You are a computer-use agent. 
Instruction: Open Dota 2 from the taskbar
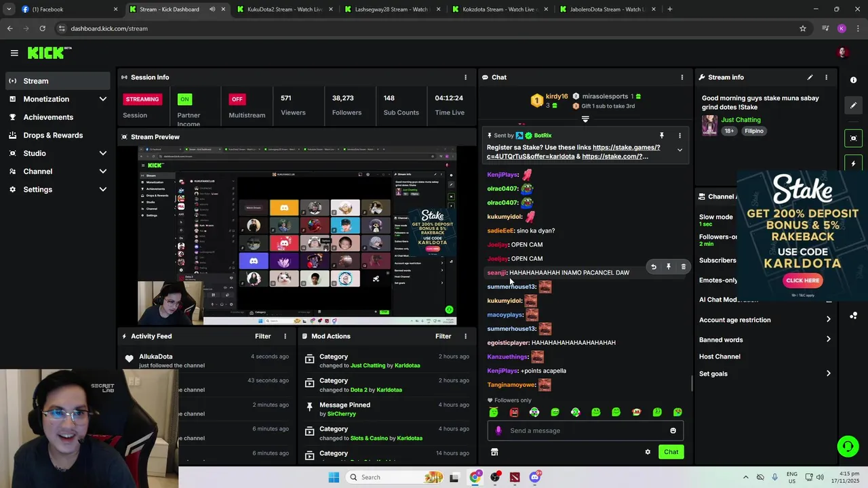[x=515, y=477]
